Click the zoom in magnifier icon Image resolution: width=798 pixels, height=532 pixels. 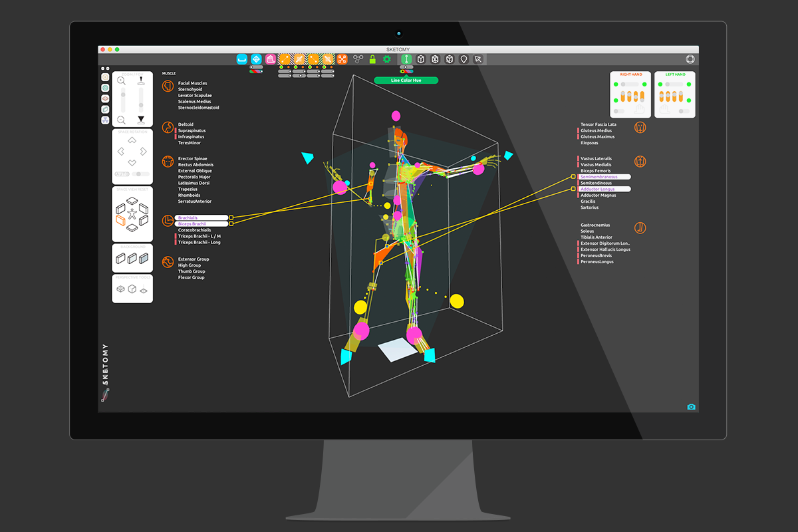pyautogui.click(x=121, y=80)
